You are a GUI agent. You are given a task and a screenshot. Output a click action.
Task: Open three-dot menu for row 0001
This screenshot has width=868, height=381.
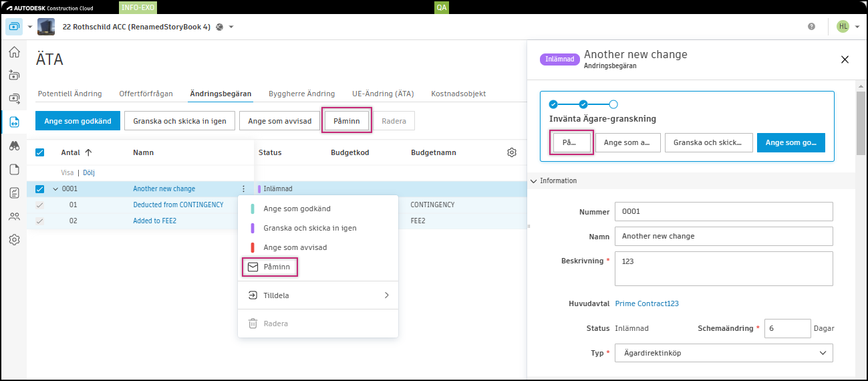click(243, 189)
